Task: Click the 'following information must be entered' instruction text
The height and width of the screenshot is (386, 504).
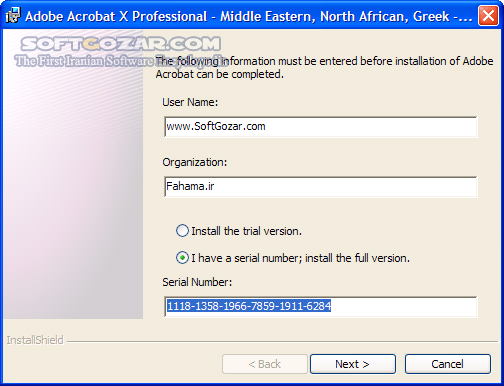Action: [x=324, y=68]
